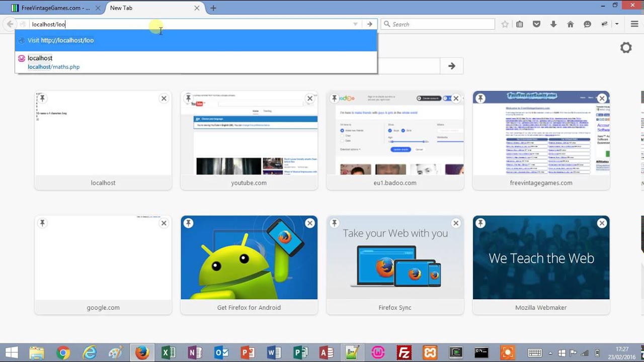Screen dimensions: 644x362
Task: Open the Firefox hamburger menu
Action: 634,24
